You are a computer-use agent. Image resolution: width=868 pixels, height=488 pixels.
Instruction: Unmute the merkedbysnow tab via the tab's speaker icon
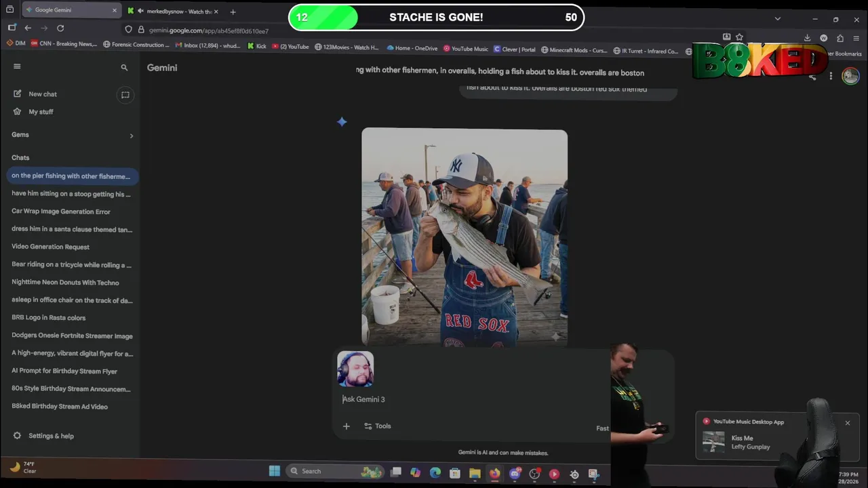click(140, 12)
